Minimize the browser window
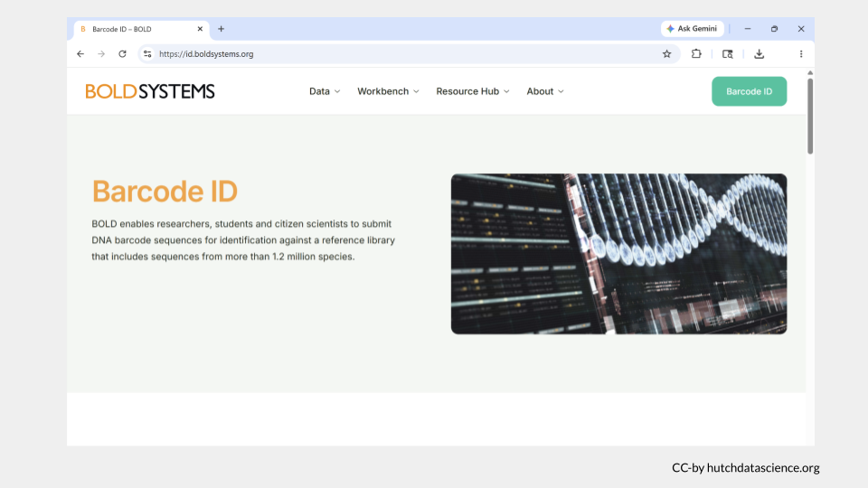The width and height of the screenshot is (868, 488). [748, 29]
